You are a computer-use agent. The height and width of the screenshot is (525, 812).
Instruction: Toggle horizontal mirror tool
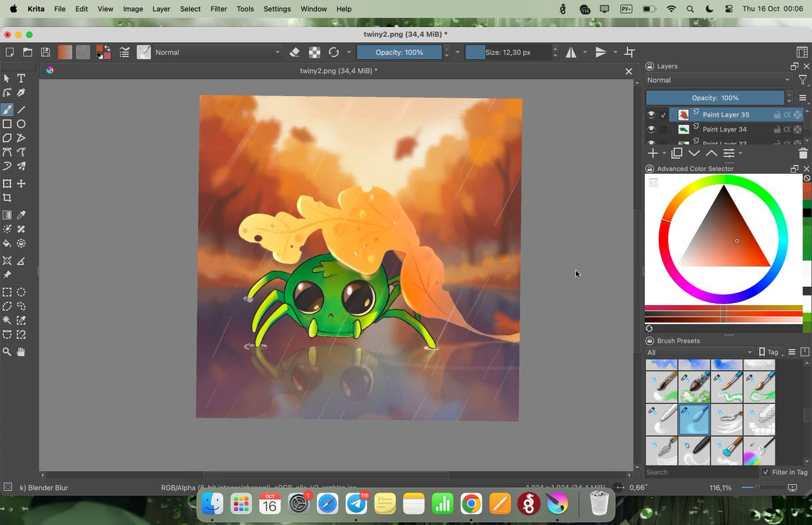[x=570, y=52]
